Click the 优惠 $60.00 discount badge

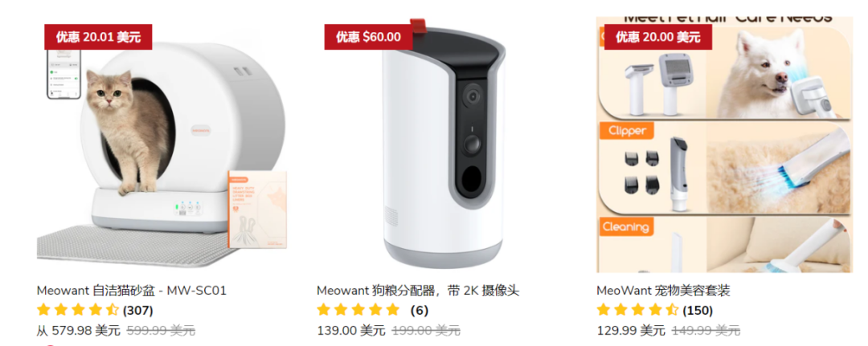[x=368, y=37]
